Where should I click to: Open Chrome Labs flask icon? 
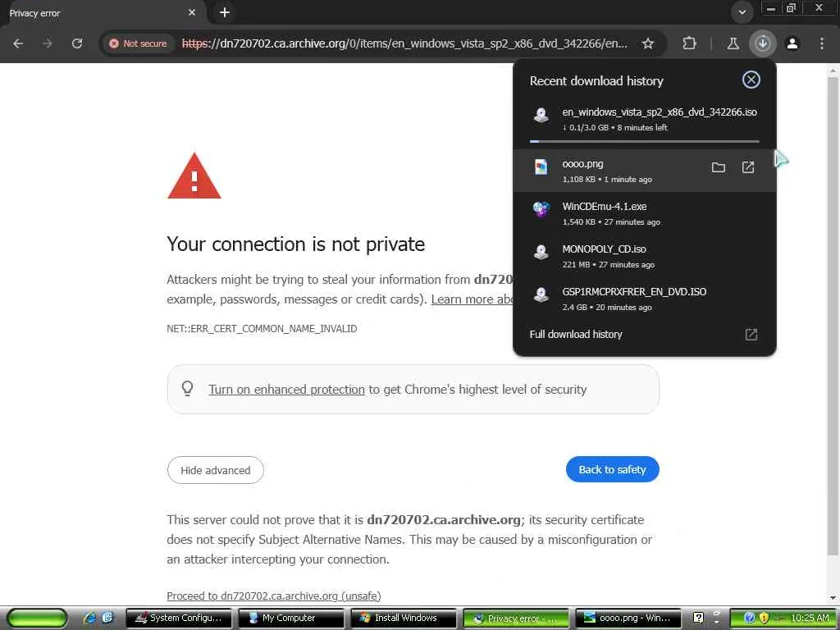(733, 43)
